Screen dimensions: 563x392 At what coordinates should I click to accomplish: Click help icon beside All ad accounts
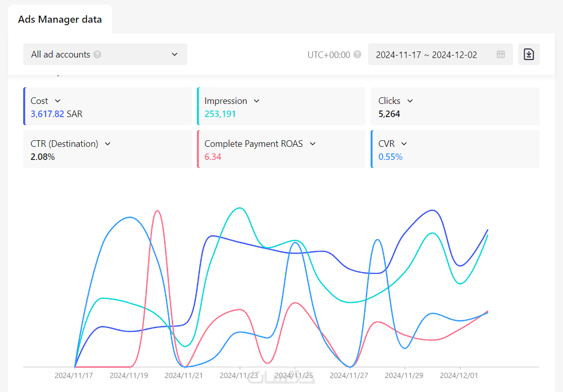pos(97,54)
